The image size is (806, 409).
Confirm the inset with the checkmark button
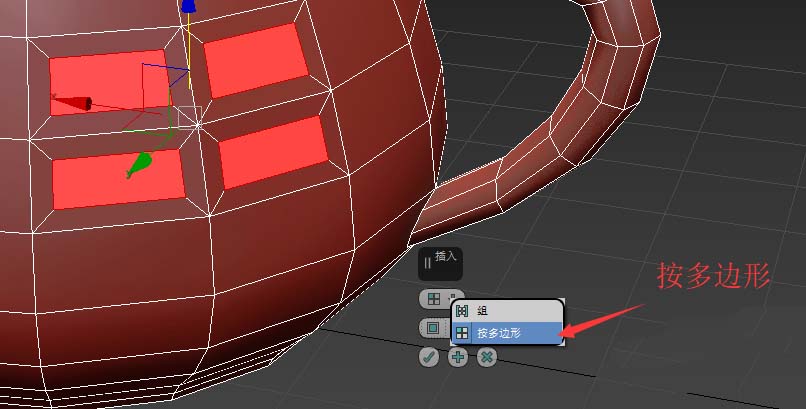429,357
